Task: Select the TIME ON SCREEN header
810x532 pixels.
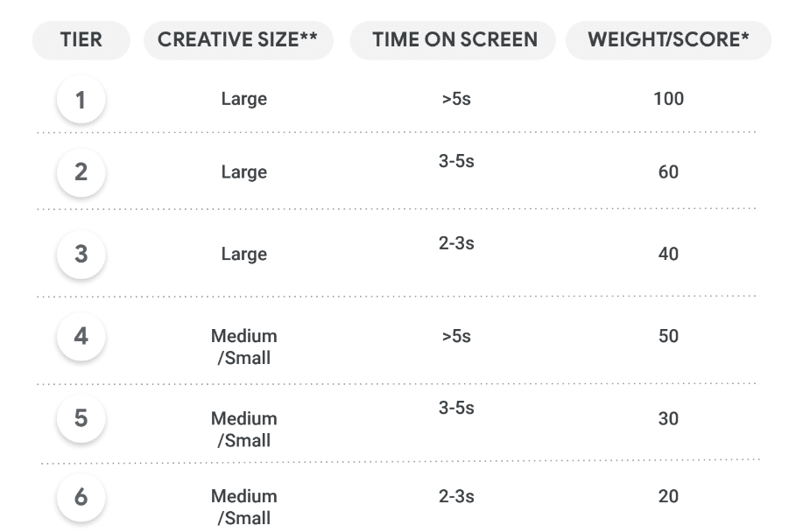Action: tap(454, 40)
